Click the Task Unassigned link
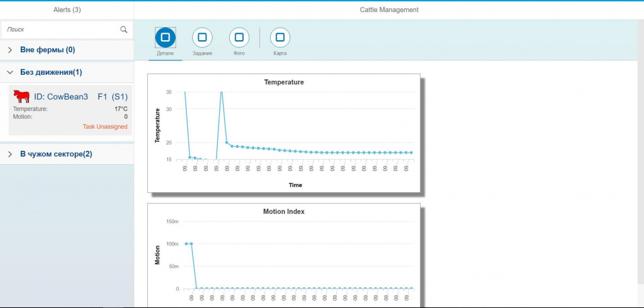This screenshot has width=644, height=308. pos(105,126)
